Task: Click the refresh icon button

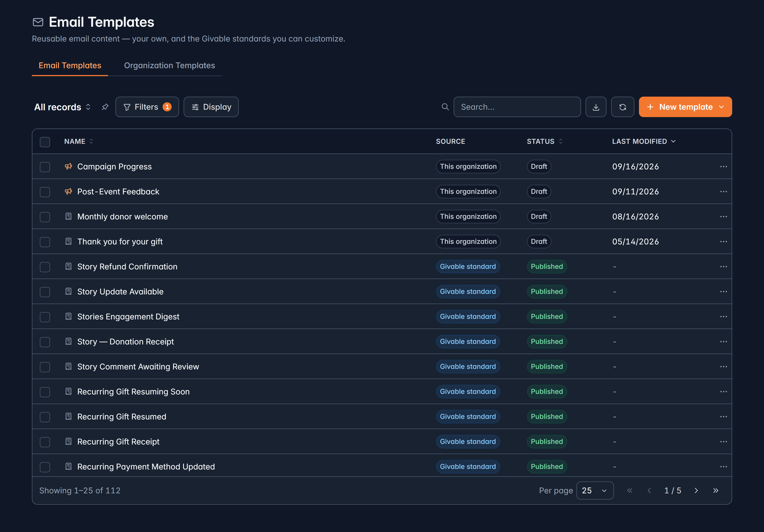Action: (x=623, y=107)
